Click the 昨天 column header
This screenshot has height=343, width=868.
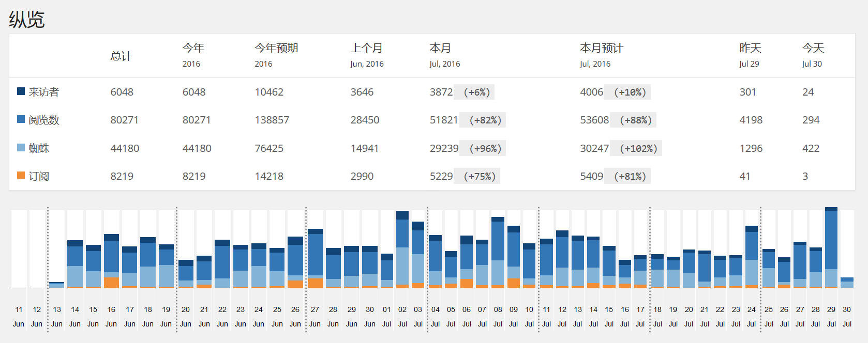coord(750,48)
